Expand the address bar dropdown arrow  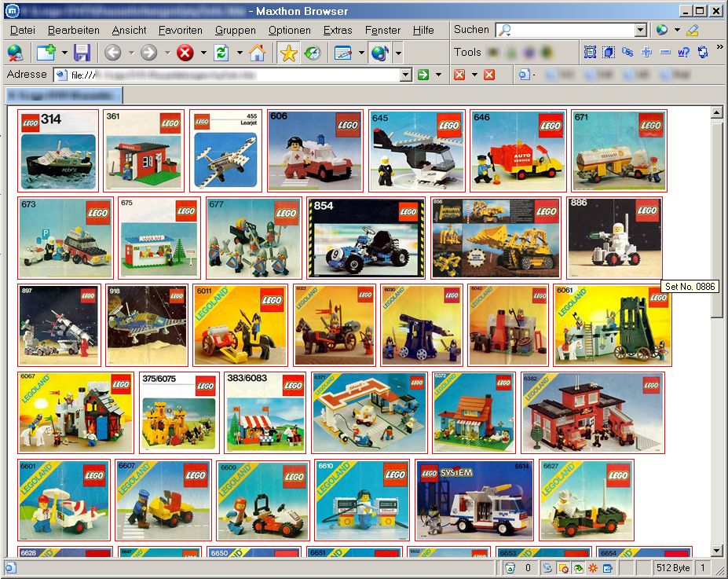pos(405,75)
